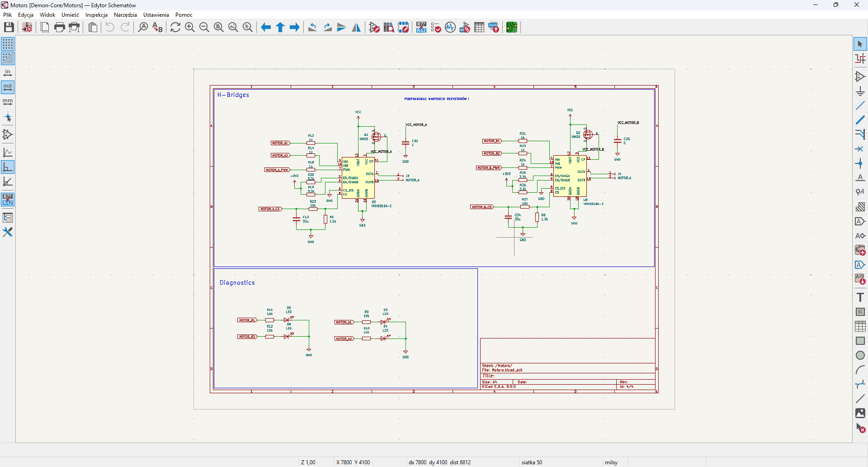Switch units to inches
Viewport: 868px width, 467px height.
(8, 73)
